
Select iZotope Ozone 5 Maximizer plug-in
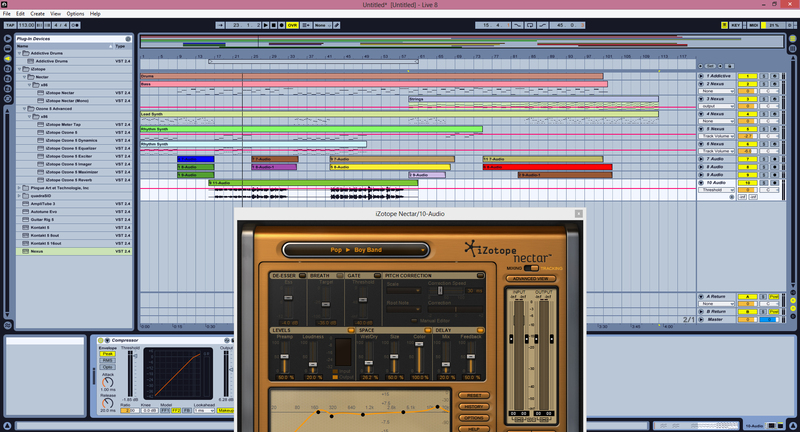[74, 172]
